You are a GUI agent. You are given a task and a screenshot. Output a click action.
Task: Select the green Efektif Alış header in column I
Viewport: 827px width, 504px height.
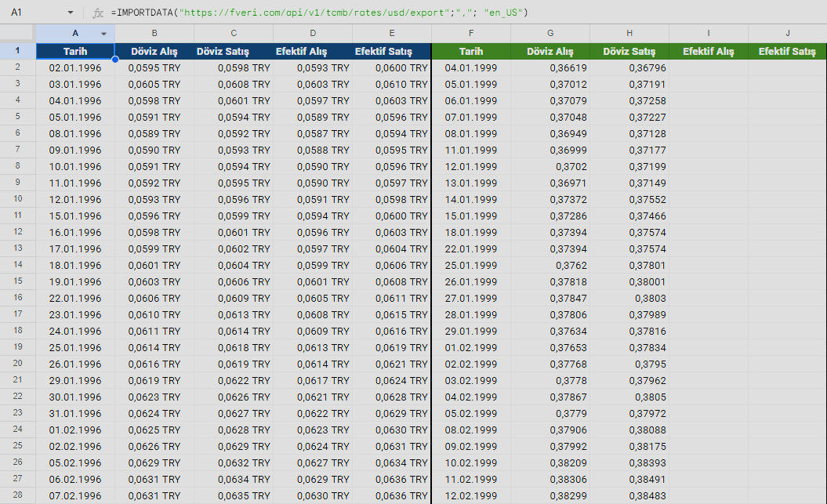708,50
